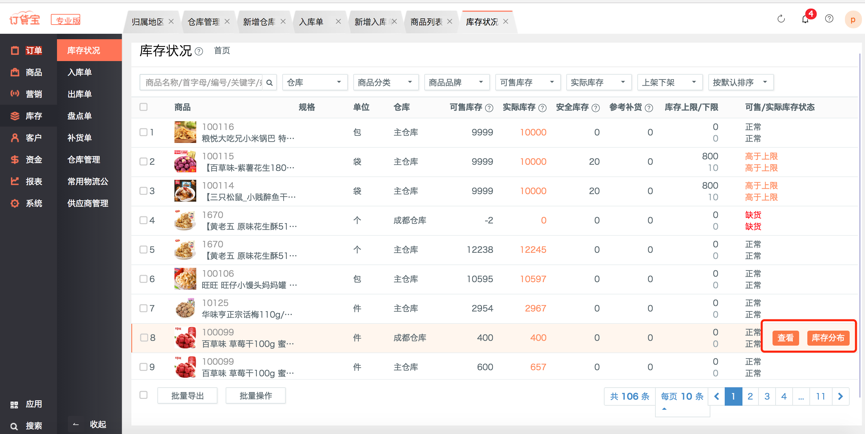Expand the 仓库 warehouse dropdown filter
Screen dimensions: 865x434
(x=314, y=83)
